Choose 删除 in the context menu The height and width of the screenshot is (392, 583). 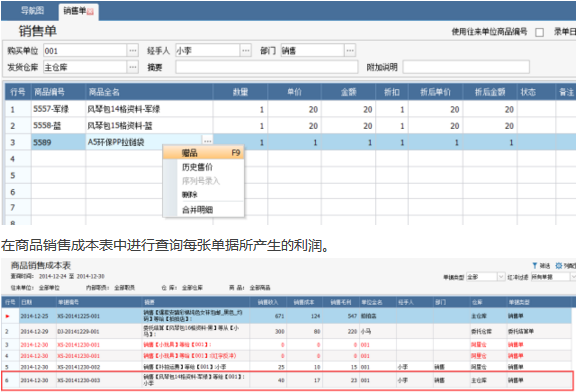(x=204, y=195)
